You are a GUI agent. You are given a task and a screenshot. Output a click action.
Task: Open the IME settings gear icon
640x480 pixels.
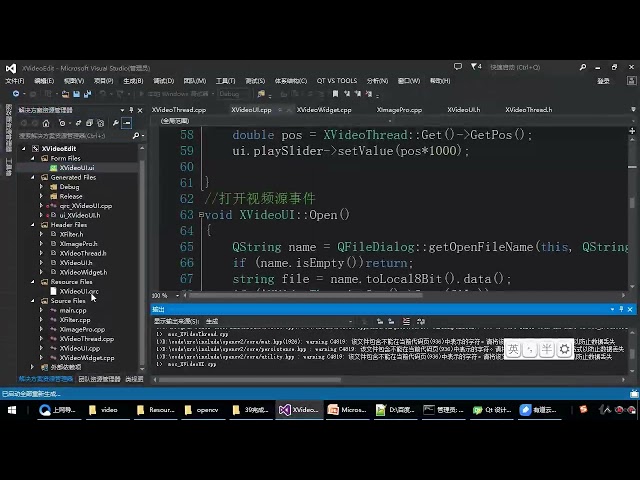click(565, 349)
